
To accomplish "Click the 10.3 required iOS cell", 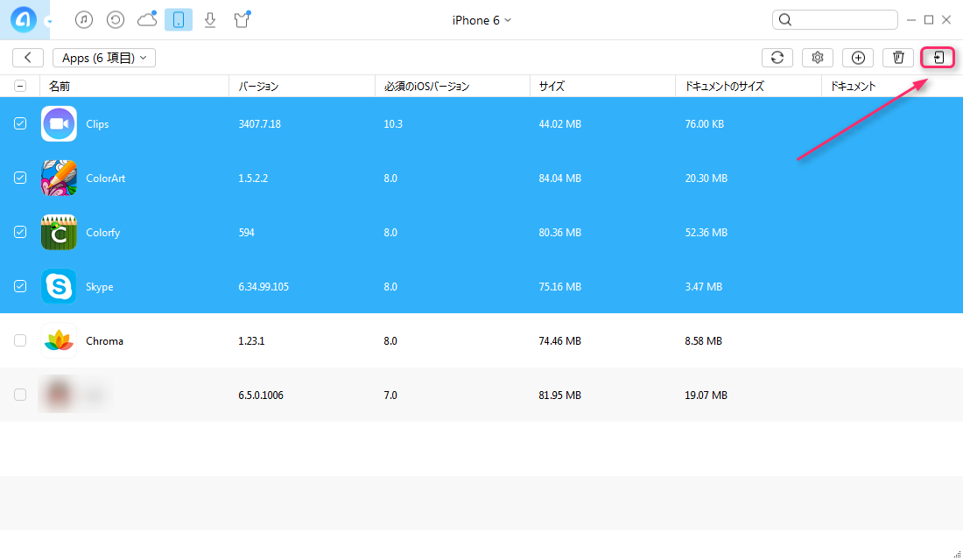I will pos(393,124).
